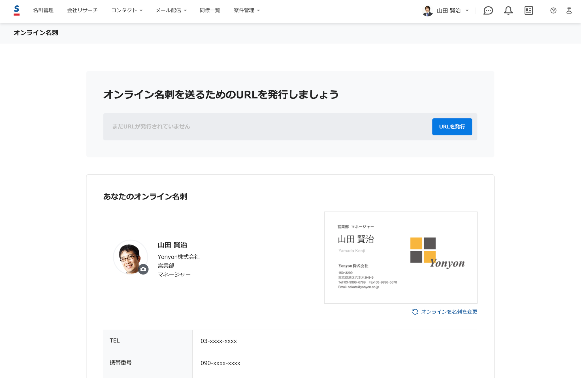Click the URLを発行 button
The height and width of the screenshot is (378, 588).
(452, 127)
